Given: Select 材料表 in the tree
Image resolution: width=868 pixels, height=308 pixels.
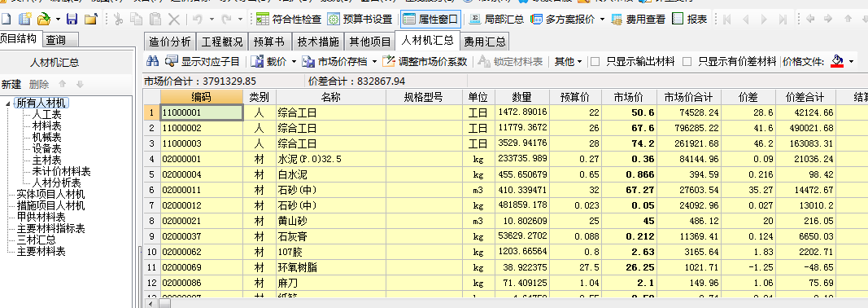Looking at the screenshot, I should (46, 126).
